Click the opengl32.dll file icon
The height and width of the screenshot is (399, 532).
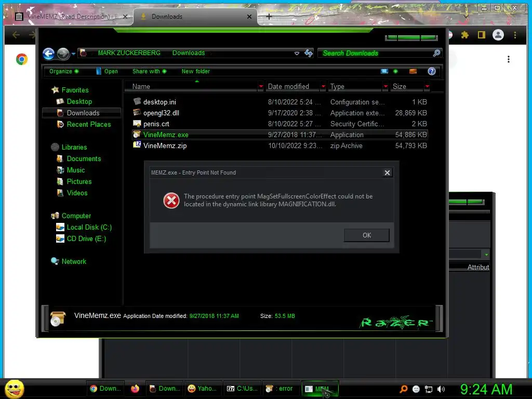coord(137,112)
